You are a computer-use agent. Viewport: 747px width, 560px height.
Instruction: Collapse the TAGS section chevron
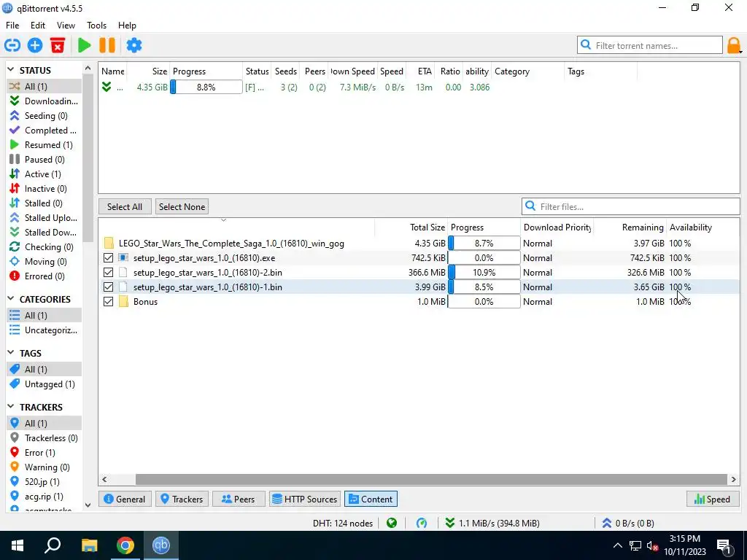11,352
